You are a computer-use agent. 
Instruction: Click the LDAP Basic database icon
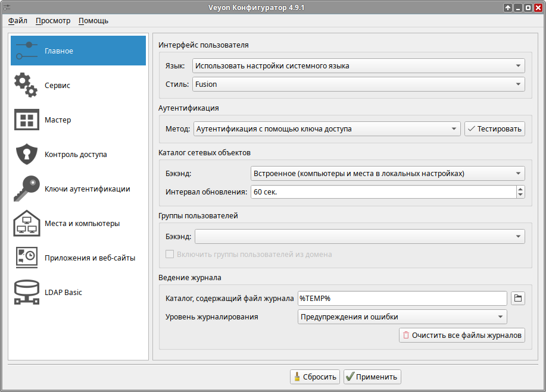[27, 292]
